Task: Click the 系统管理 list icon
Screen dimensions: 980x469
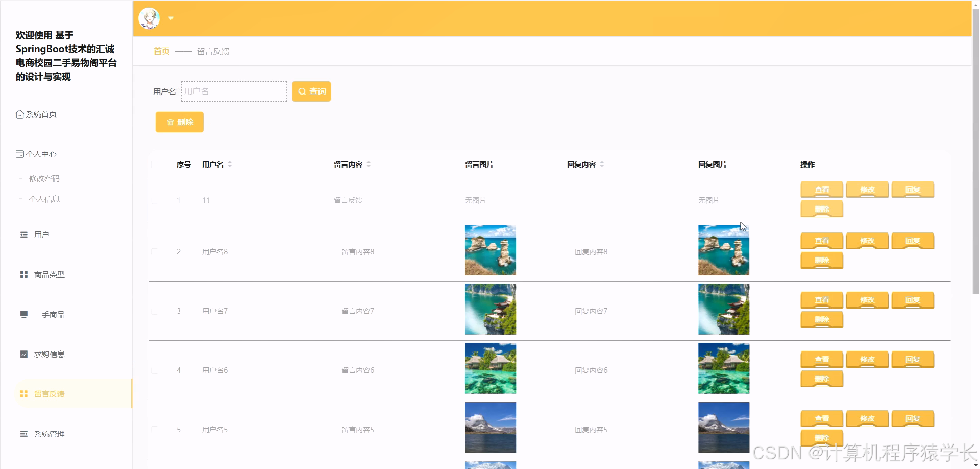Action: click(x=23, y=434)
